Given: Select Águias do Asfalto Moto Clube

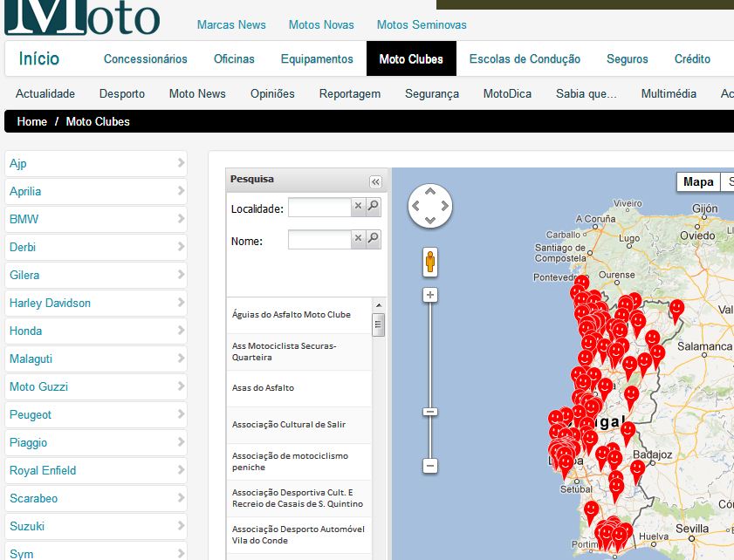Looking at the screenshot, I should tap(299, 315).
